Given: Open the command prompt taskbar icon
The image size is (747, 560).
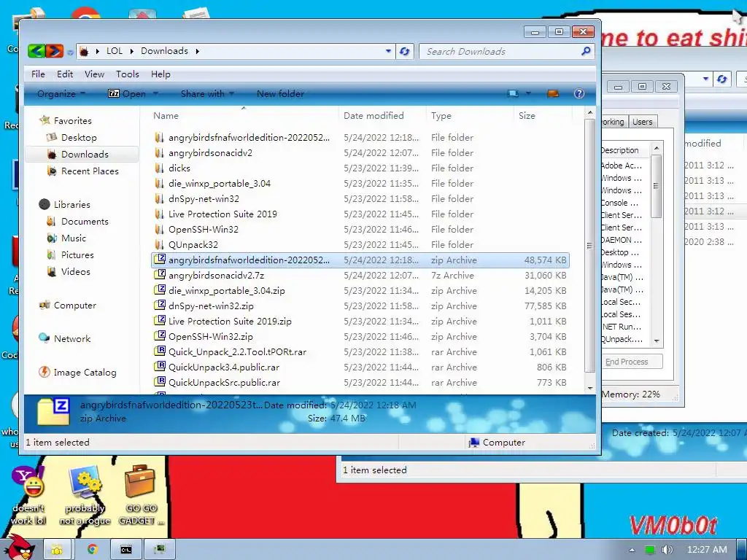Looking at the screenshot, I should pos(125,550).
